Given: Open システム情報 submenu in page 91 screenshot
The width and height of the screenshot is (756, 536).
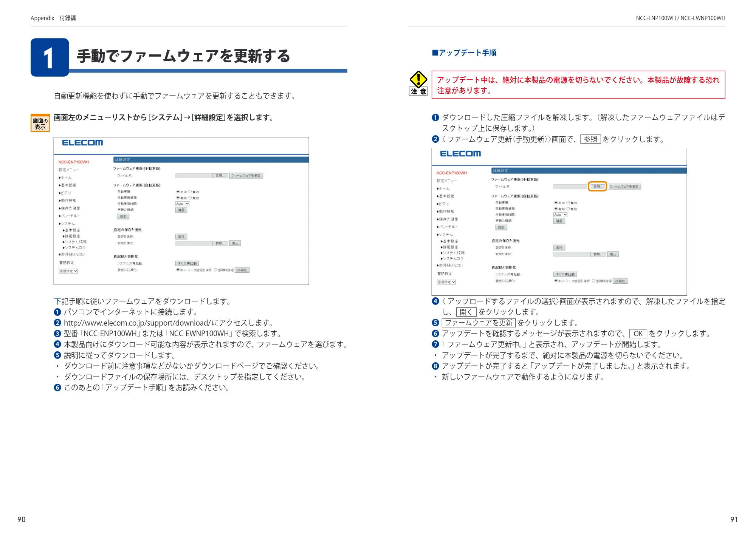Looking at the screenshot, I should (452, 253).
